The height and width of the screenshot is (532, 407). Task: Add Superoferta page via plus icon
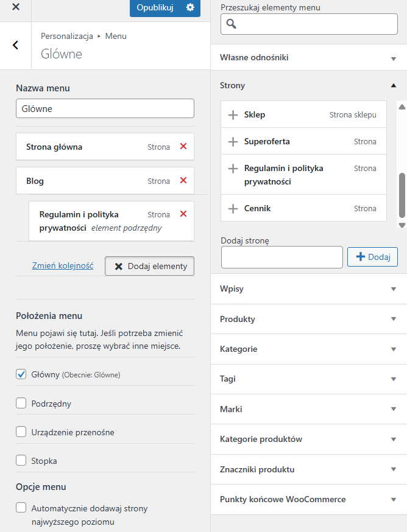(232, 142)
